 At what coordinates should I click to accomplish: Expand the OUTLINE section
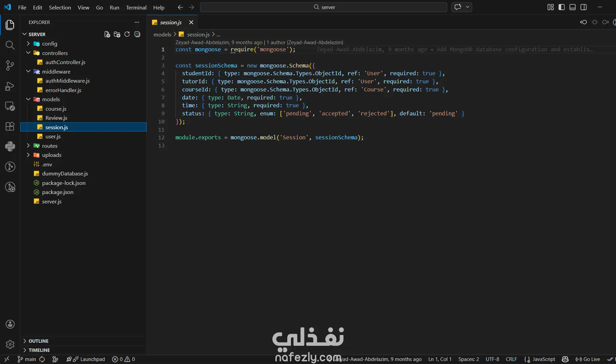38,341
